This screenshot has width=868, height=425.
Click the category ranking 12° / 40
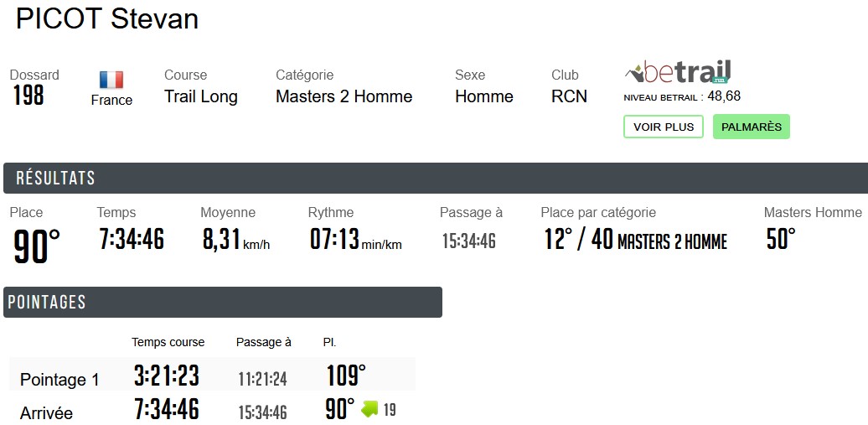point(577,240)
